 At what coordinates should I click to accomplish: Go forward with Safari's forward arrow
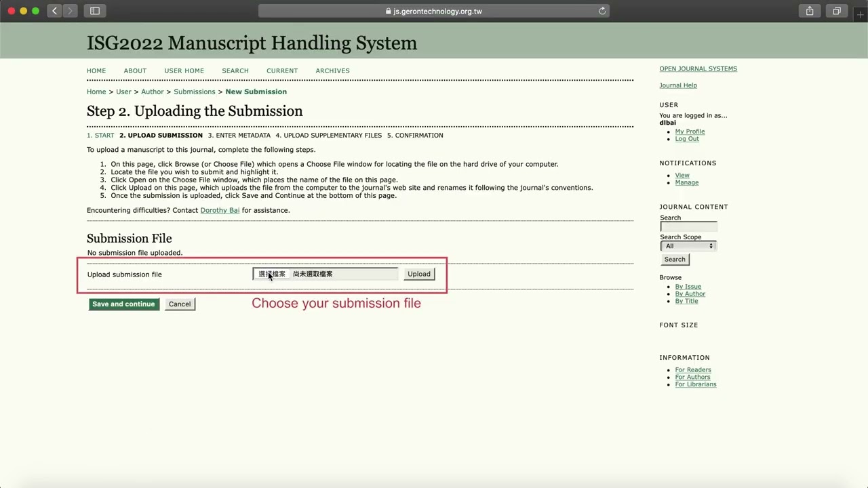70,11
